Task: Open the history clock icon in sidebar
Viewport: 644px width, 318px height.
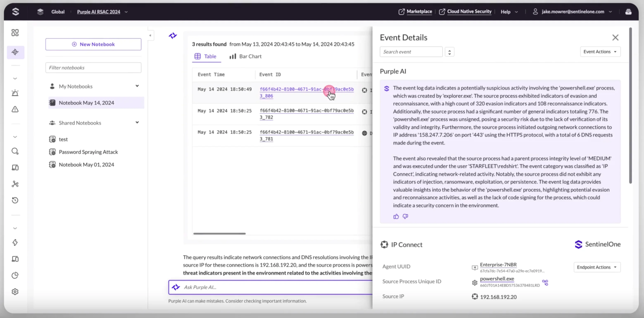Action: 15,200
